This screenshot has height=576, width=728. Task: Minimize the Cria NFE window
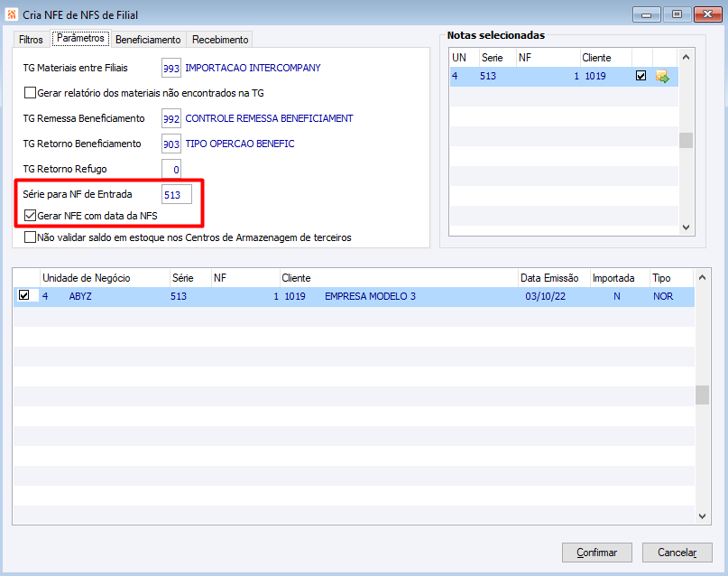tap(646, 14)
